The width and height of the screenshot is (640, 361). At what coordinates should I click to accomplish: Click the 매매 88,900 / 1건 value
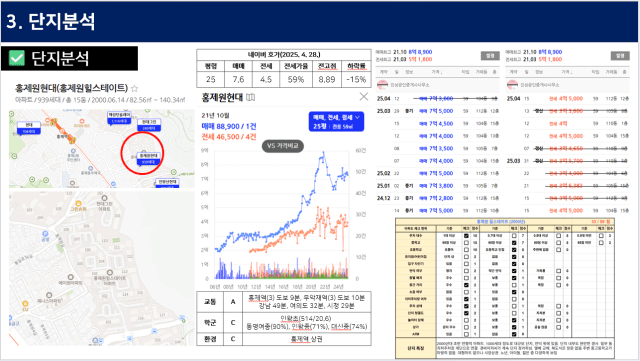[229, 127]
